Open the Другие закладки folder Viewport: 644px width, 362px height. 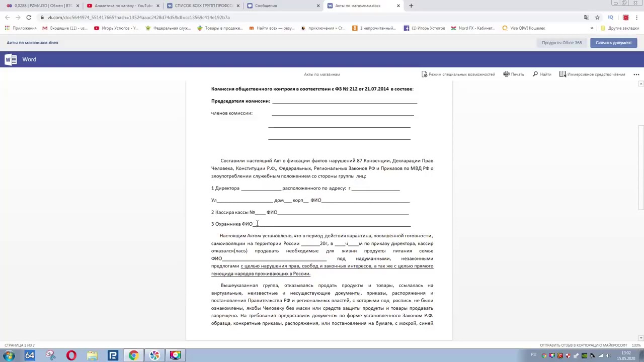pos(619,28)
